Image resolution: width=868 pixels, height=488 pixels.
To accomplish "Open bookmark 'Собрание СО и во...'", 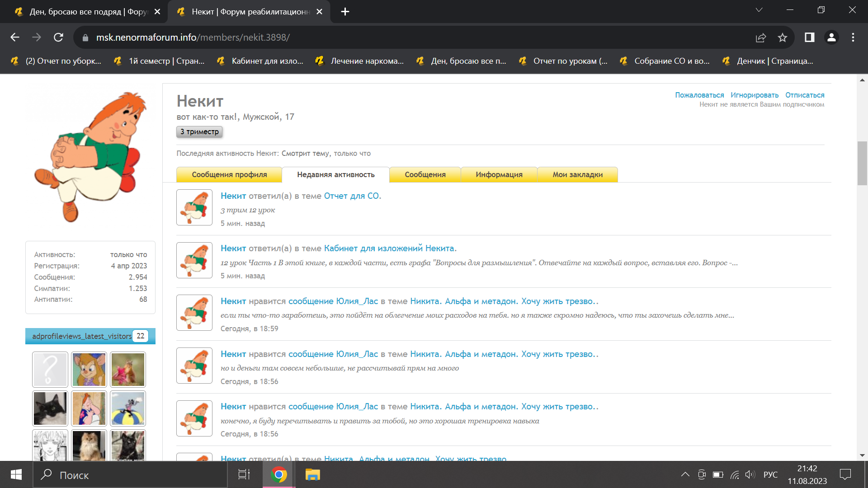I will point(665,61).
